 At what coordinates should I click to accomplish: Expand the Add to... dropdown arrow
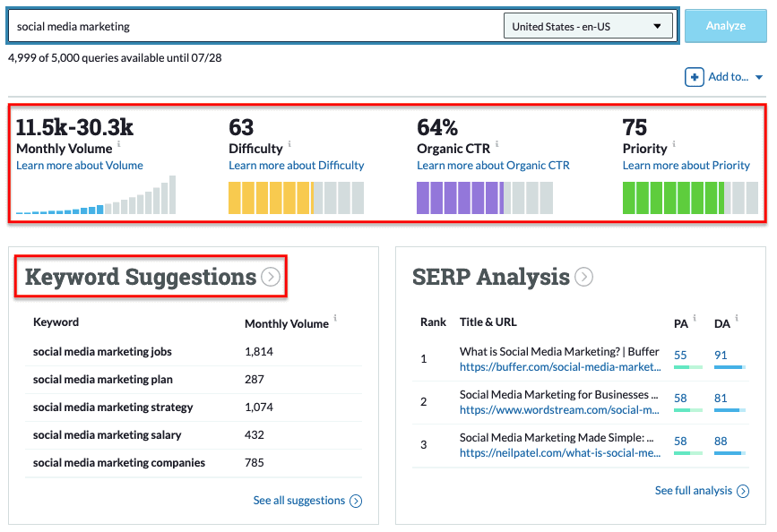click(x=759, y=78)
